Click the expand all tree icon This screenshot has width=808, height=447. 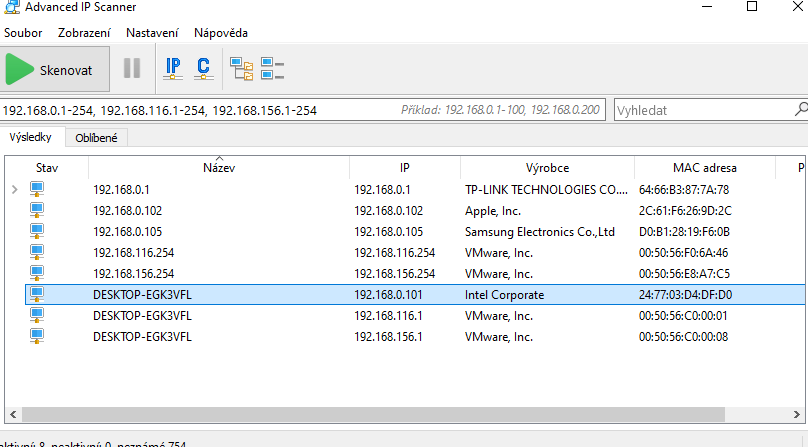pyautogui.click(x=241, y=69)
